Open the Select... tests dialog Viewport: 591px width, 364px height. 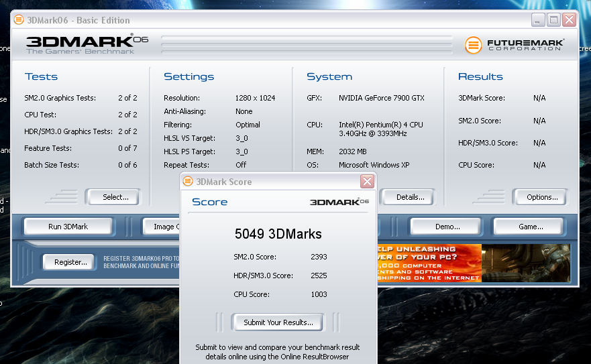(x=113, y=197)
